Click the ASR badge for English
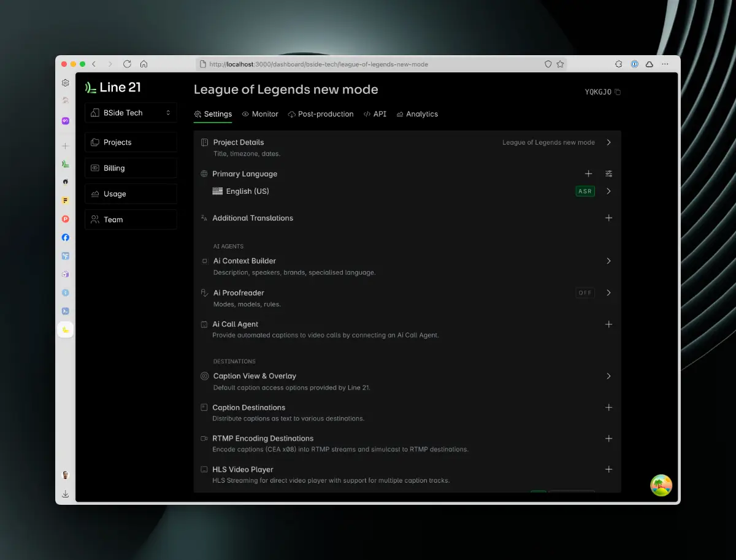 (585, 191)
